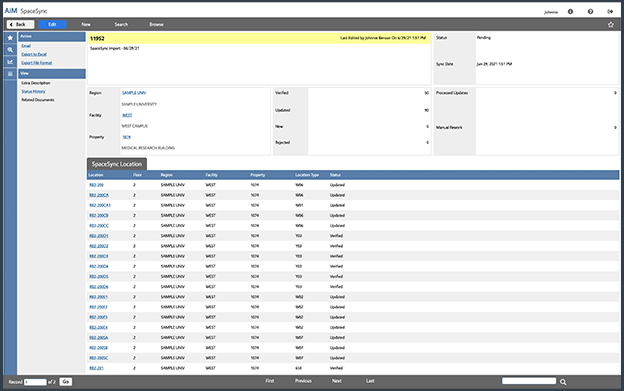
Task: Open Related Documents view
Action: tap(38, 100)
